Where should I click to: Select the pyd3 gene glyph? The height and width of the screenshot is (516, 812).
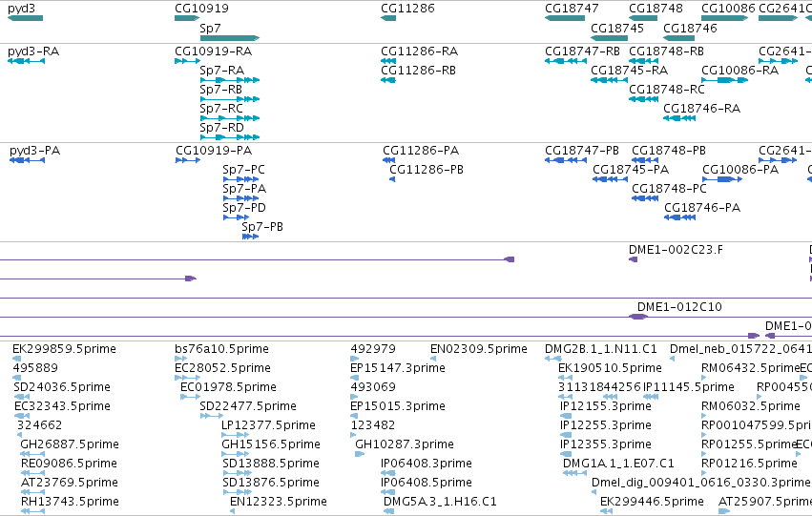tap(25, 18)
